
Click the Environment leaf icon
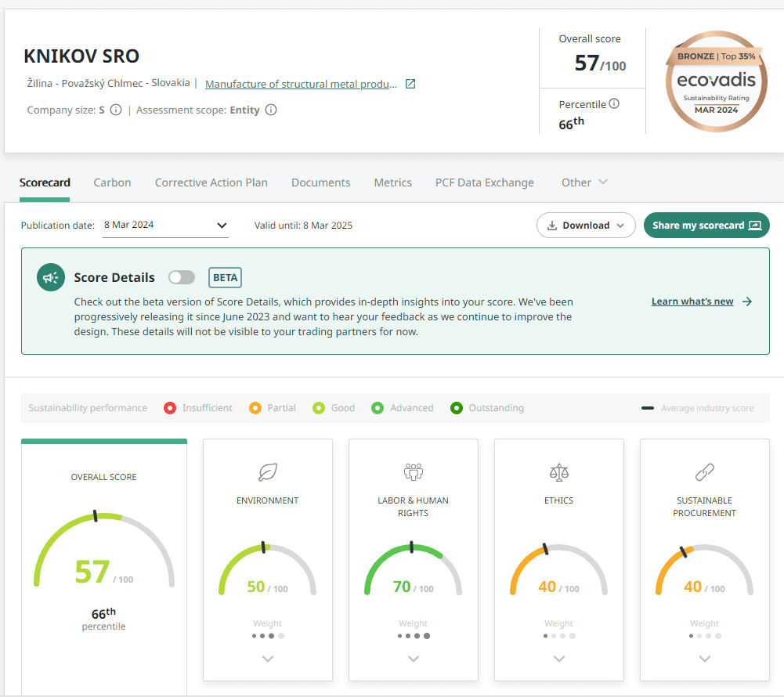tap(268, 472)
